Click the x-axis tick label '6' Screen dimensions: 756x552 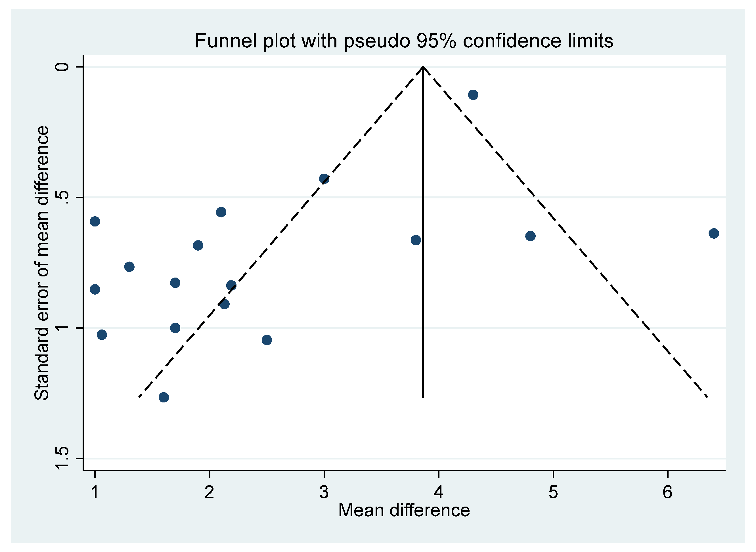point(667,492)
